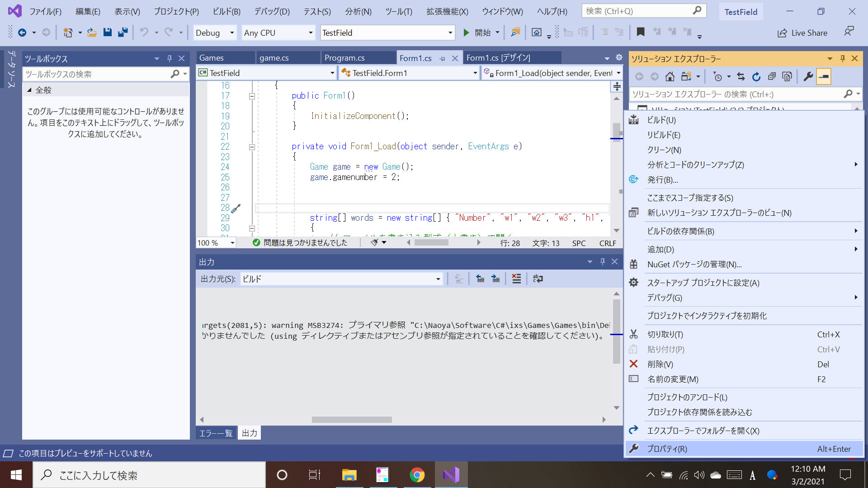Click the Solution Explorer refresh icon
The height and width of the screenshot is (488, 868).
[756, 77]
